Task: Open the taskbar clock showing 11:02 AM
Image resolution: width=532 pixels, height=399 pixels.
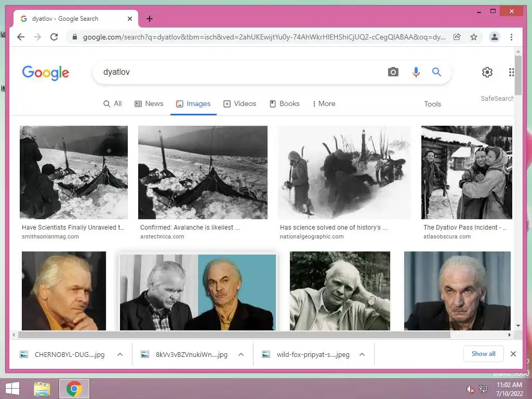Action: (509, 389)
